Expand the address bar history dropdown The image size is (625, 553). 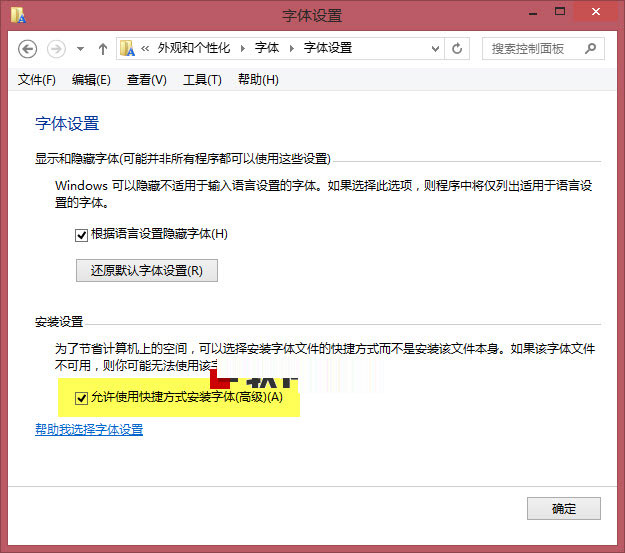coord(435,48)
